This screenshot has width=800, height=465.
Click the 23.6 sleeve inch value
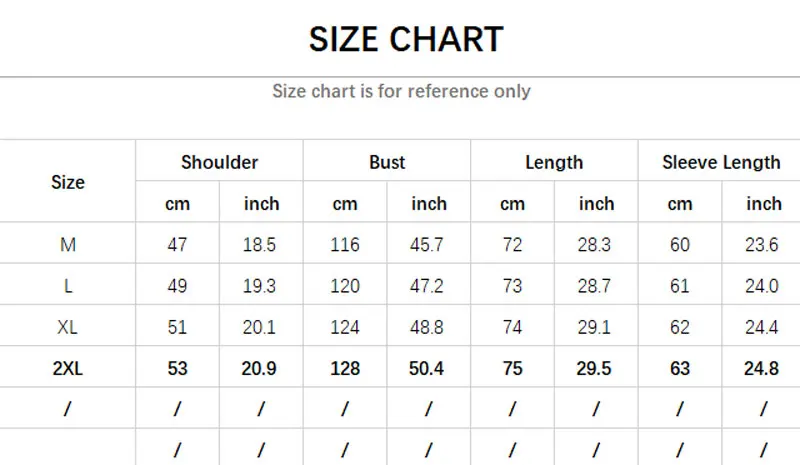pyautogui.click(x=763, y=245)
